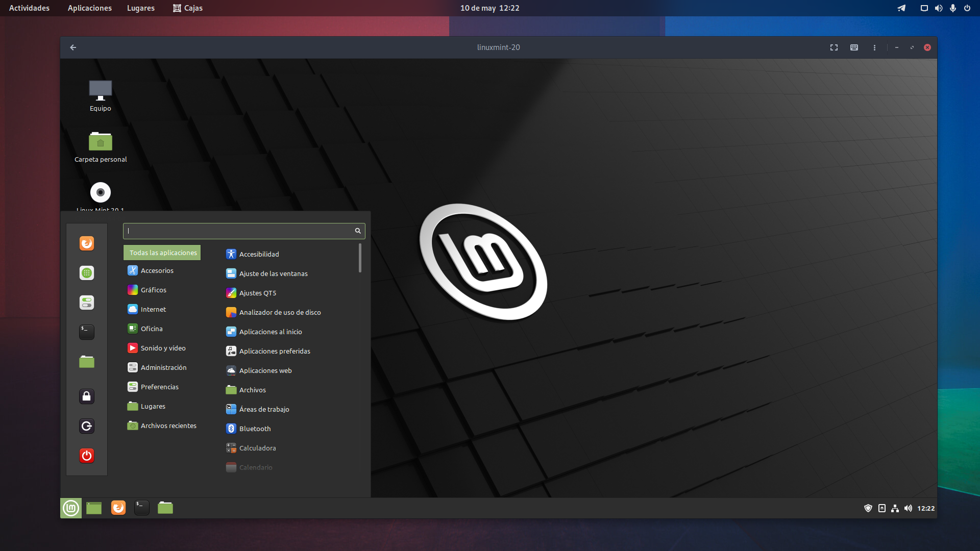Open Firefox from the menu favorites sidebar

point(87,243)
